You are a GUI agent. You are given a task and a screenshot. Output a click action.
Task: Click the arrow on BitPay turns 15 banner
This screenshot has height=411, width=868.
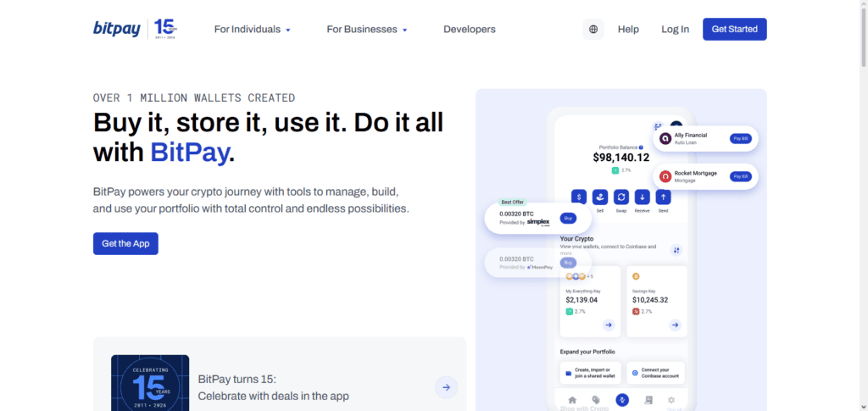pos(446,388)
